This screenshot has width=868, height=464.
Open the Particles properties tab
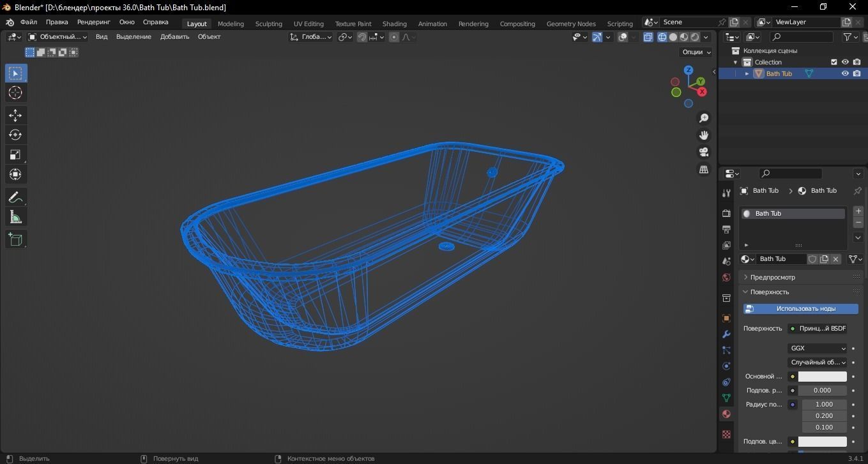click(x=726, y=350)
